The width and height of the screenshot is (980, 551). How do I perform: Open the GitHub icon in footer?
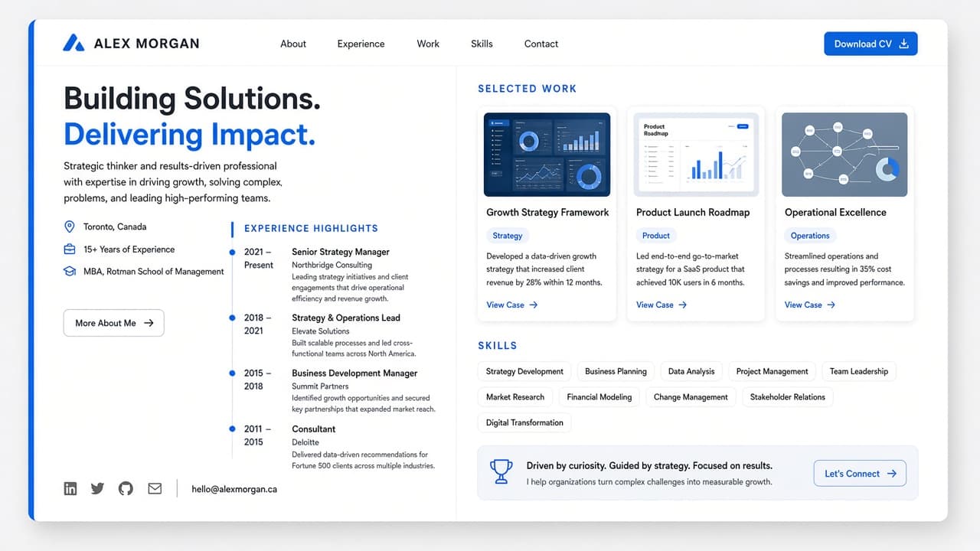(x=126, y=488)
